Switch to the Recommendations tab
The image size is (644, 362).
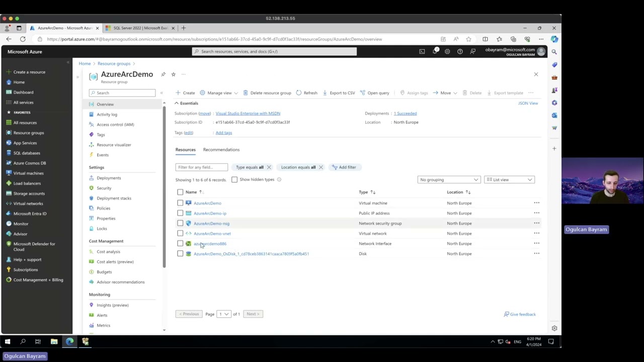click(x=221, y=149)
